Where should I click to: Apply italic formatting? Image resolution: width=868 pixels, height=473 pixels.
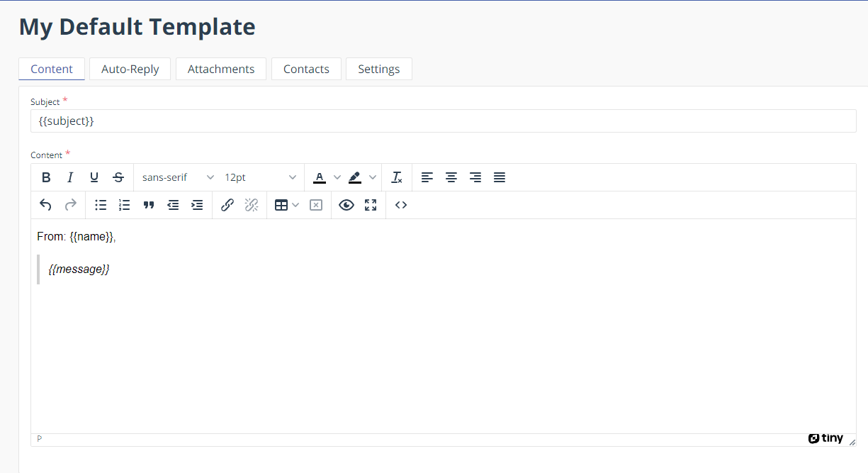tap(70, 177)
